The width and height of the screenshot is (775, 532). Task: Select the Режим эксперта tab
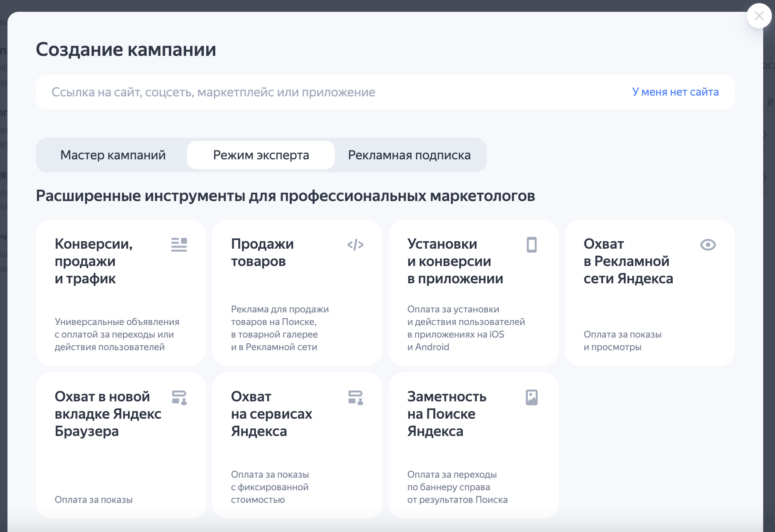point(261,155)
